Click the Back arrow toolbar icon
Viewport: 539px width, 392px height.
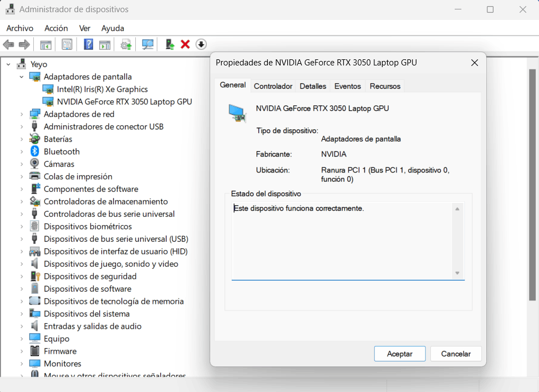point(8,44)
